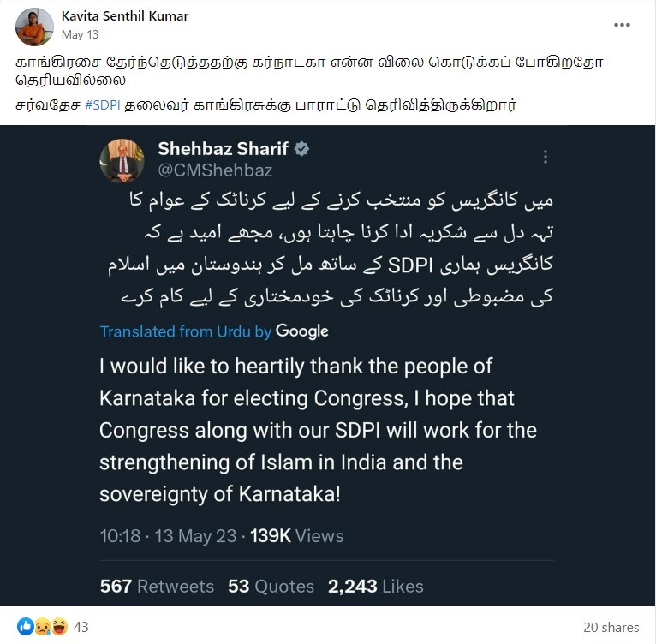Image resolution: width=656 pixels, height=644 pixels.
Task: Open the 20 shares list
Action: [611, 628]
